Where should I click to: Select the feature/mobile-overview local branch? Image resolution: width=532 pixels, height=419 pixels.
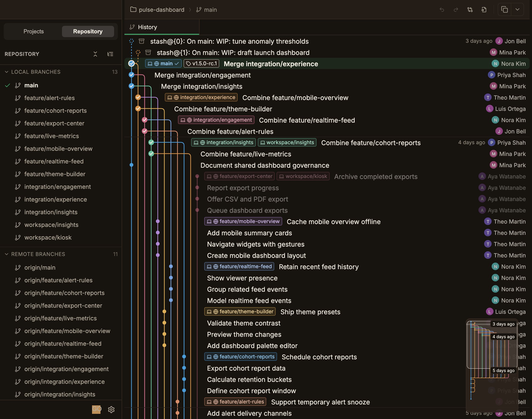coord(61,149)
